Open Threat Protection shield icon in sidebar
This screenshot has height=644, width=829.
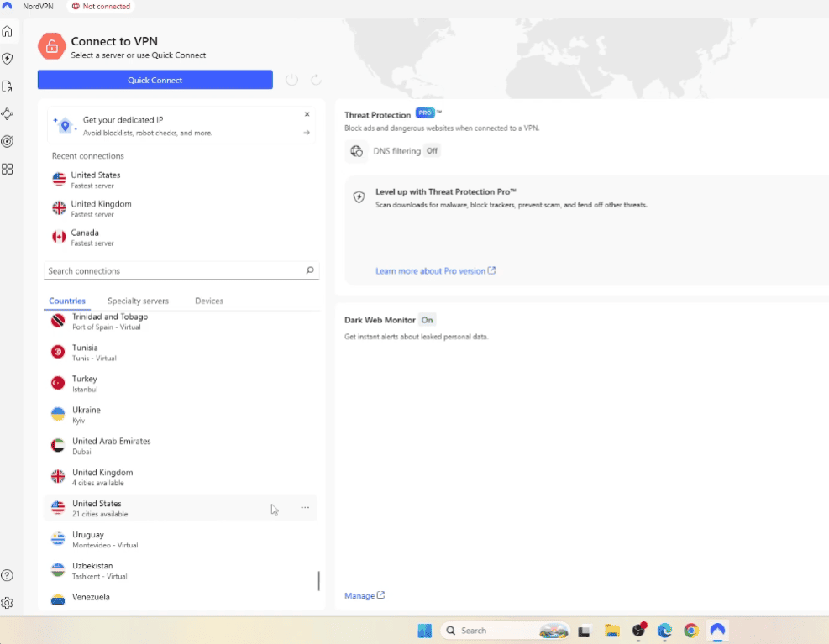[8, 58]
